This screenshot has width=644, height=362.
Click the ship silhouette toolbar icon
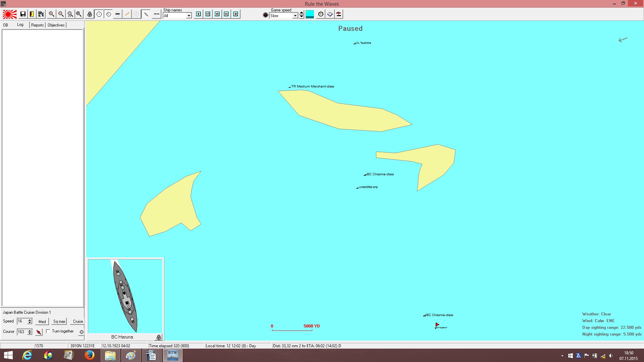[146, 14]
